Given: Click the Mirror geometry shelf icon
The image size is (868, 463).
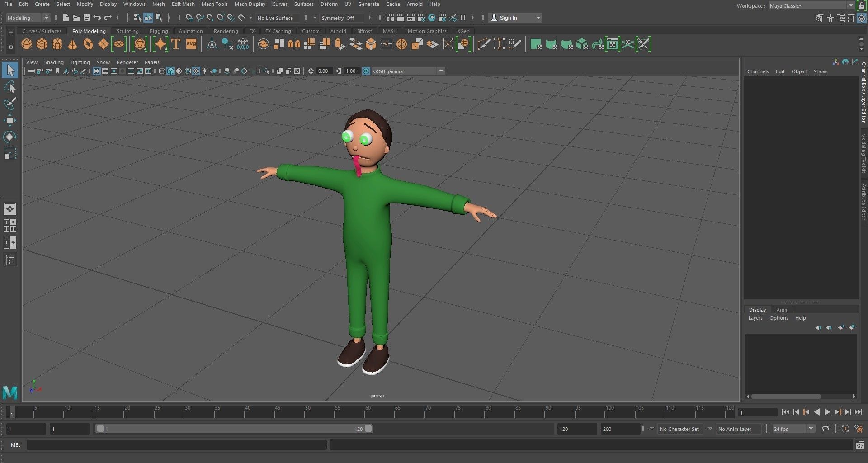Looking at the screenshot, I should [x=294, y=44].
